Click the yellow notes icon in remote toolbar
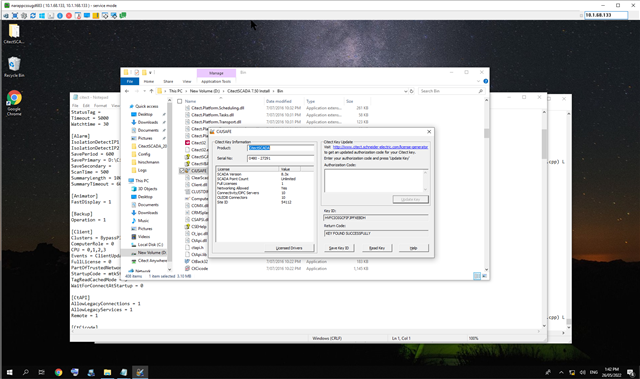640x379 pixels. point(96,16)
